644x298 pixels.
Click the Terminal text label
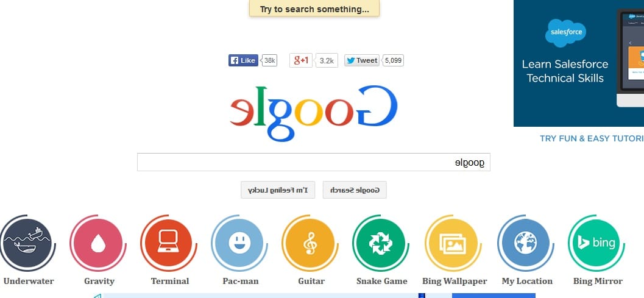[169, 281]
